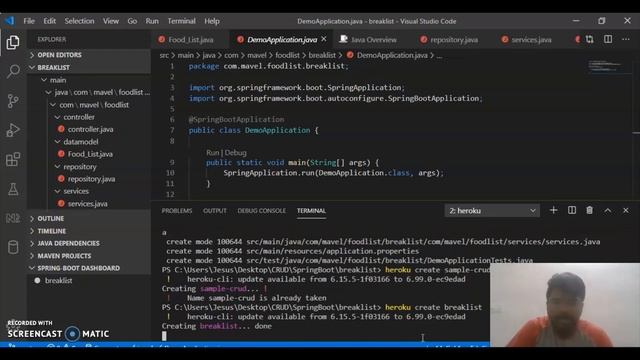
Task: Open the Explorer view in activity bar
Action: tap(13, 42)
